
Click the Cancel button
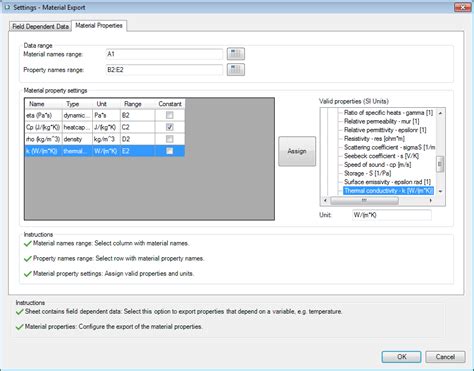445,357
